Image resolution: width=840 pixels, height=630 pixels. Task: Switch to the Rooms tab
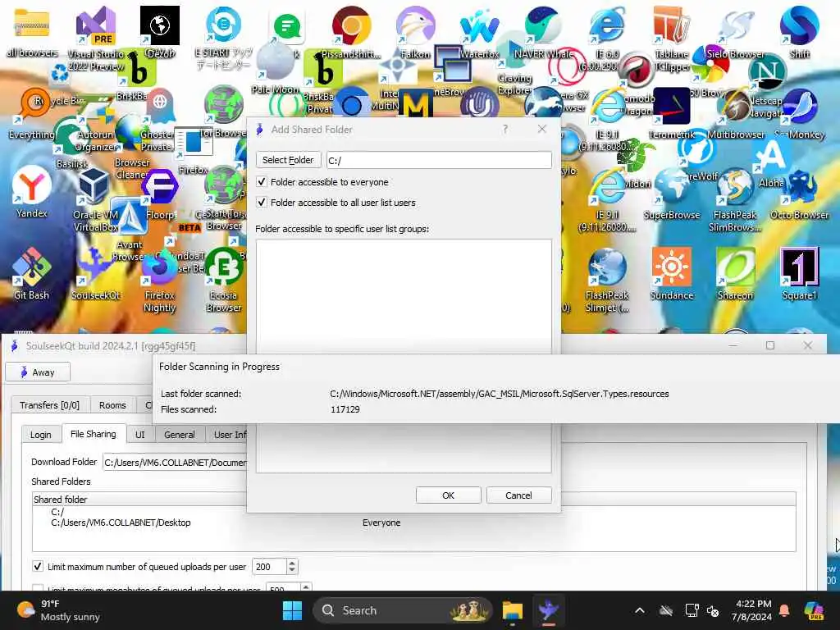[112, 405]
